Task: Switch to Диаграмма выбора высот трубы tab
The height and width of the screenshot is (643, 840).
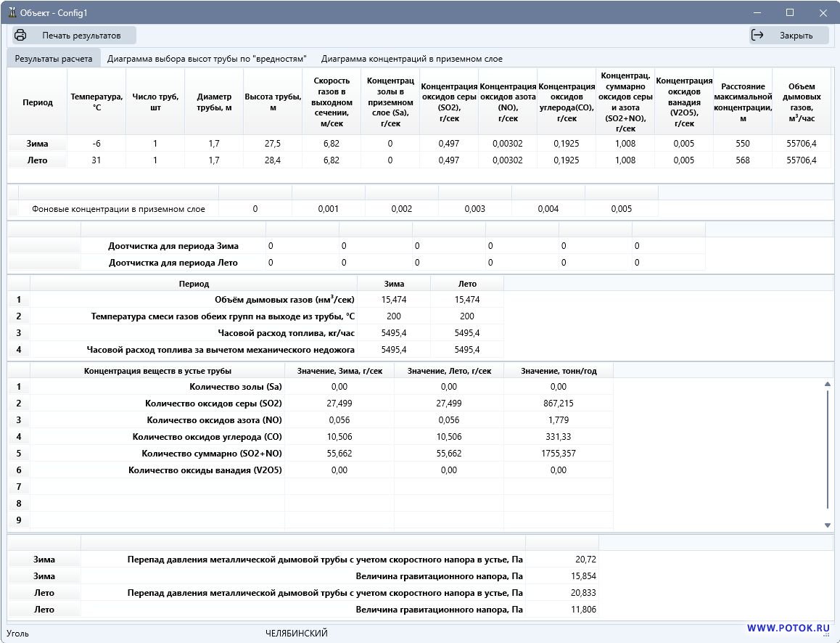Action: point(207,59)
